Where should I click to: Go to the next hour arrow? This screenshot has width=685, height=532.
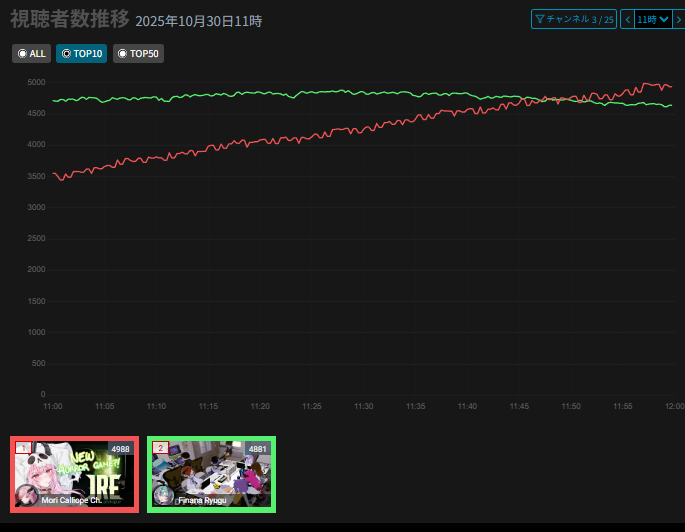(x=678, y=19)
